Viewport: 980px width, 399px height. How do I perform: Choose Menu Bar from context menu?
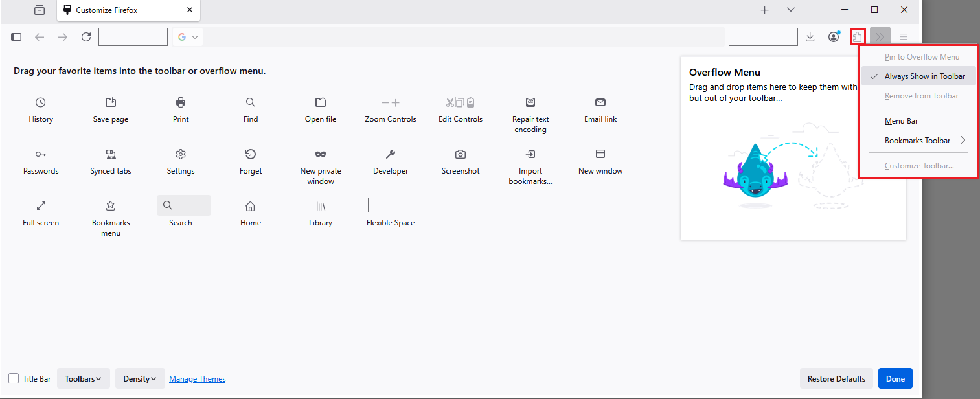tap(918, 121)
